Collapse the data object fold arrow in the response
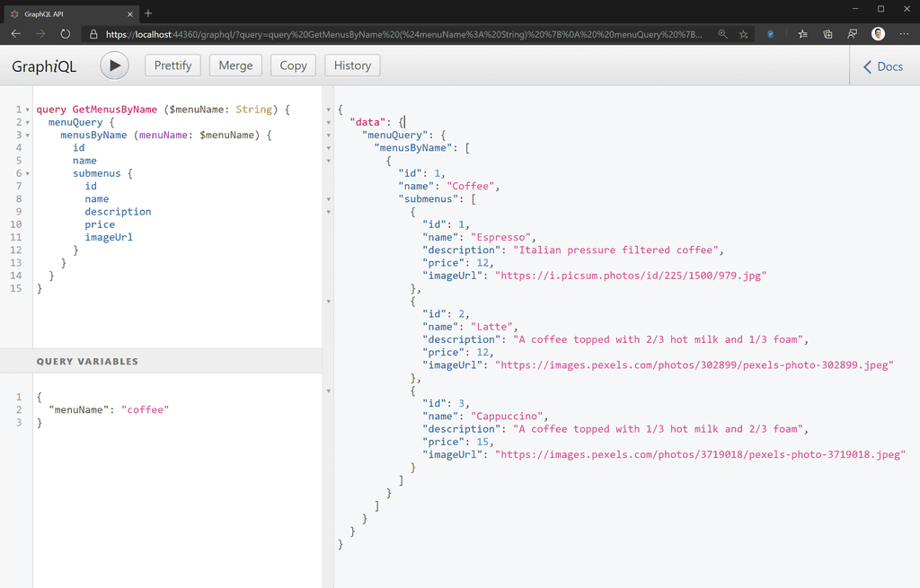This screenshot has width=920, height=588. [x=329, y=121]
